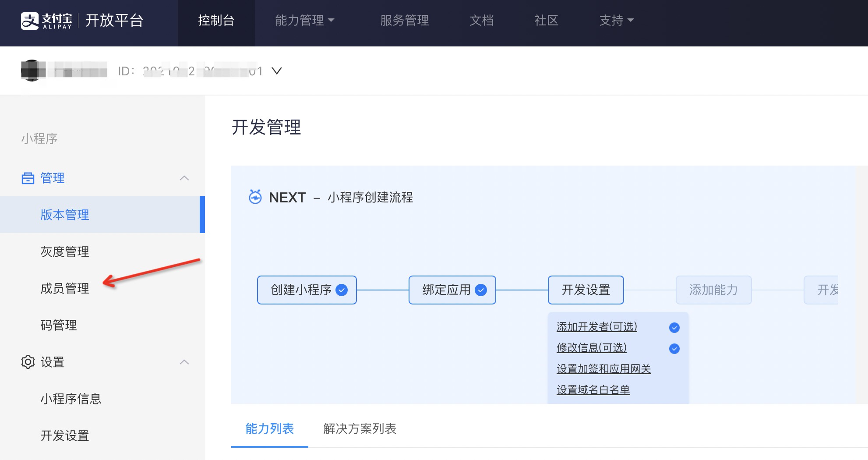Screen dimensions: 868x460
Task: Open the 支持 dropdown menu
Action: pyautogui.click(x=616, y=21)
